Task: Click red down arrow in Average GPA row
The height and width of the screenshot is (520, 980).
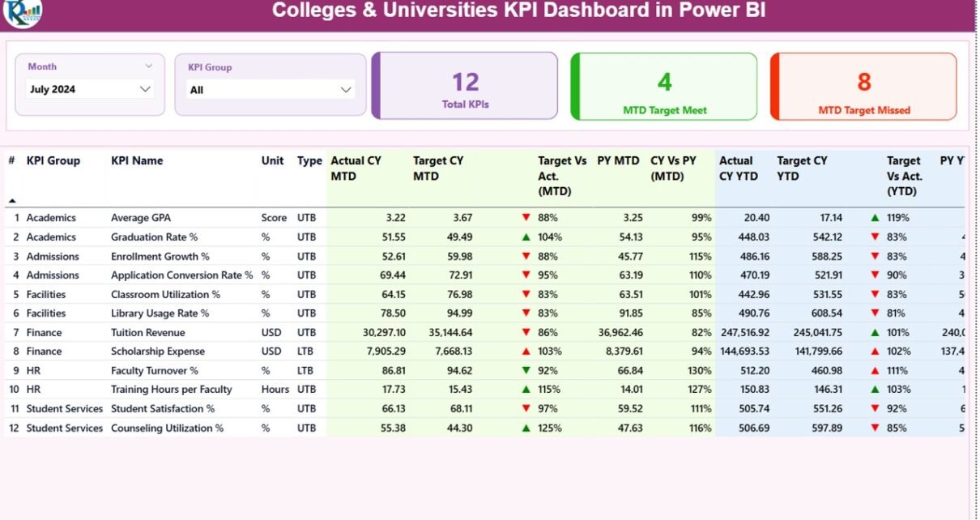Action: [x=526, y=218]
